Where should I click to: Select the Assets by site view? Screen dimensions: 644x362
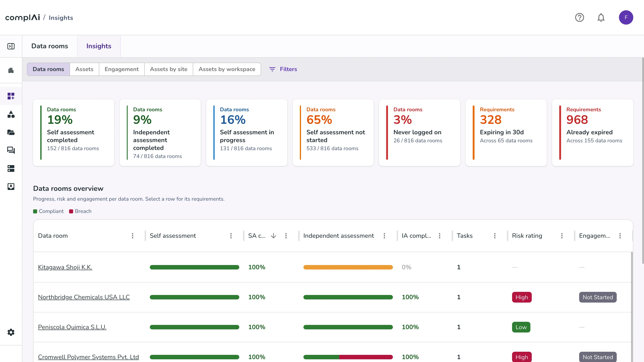click(x=169, y=69)
